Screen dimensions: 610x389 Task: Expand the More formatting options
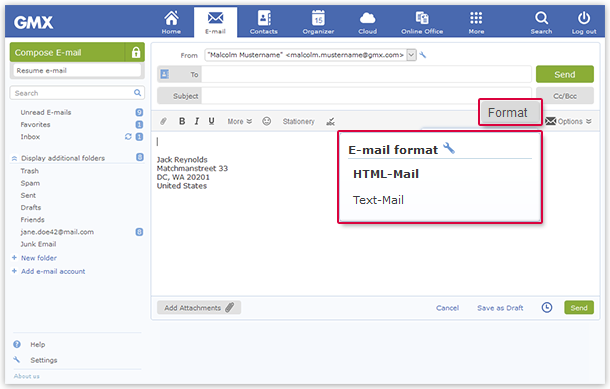pyautogui.click(x=240, y=121)
